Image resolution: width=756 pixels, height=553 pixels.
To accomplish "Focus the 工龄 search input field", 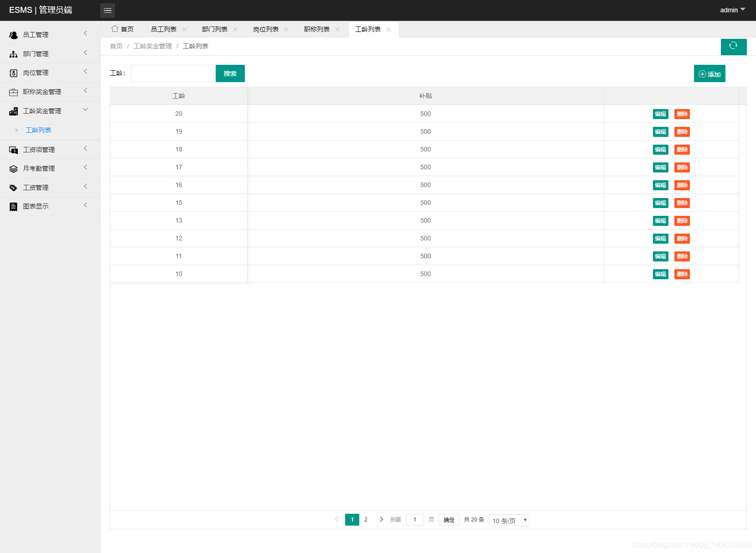I will (172, 73).
